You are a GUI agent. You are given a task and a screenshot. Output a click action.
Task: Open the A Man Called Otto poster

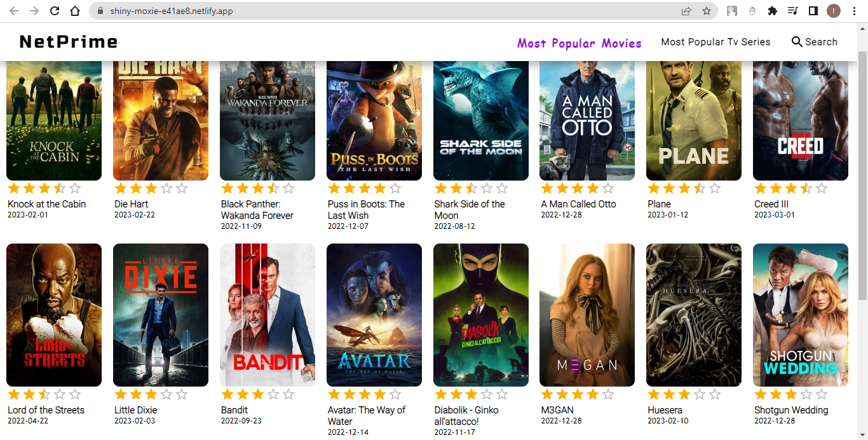[x=587, y=121]
